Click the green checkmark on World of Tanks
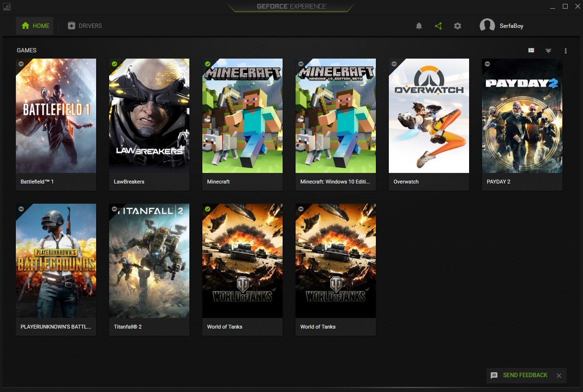Image resolution: width=583 pixels, height=392 pixels. pos(208,209)
